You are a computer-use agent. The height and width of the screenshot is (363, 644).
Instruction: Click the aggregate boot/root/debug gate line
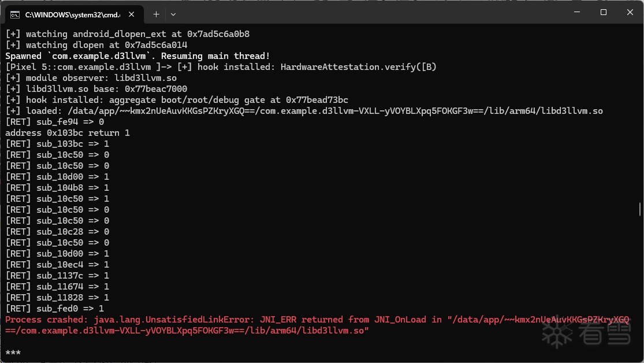(x=177, y=100)
